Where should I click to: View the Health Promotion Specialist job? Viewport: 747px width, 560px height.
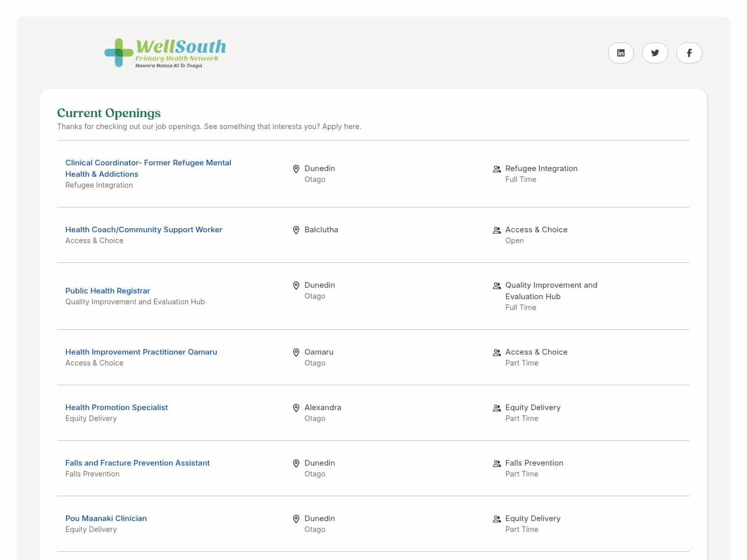click(116, 407)
